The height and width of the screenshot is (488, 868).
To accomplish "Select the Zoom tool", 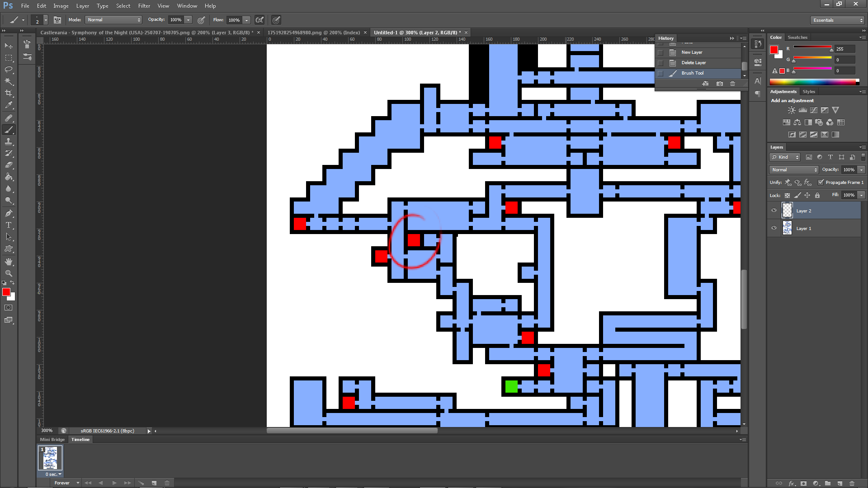I will 9,273.
